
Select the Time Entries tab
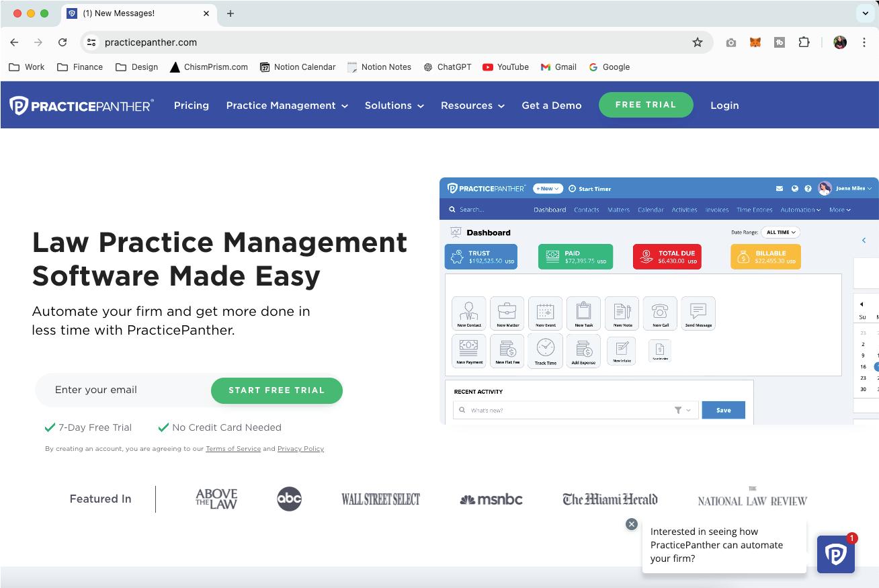click(x=755, y=210)
